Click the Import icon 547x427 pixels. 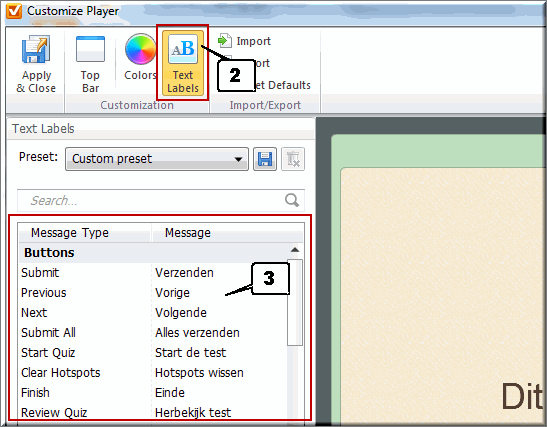[x=224, y=41]
